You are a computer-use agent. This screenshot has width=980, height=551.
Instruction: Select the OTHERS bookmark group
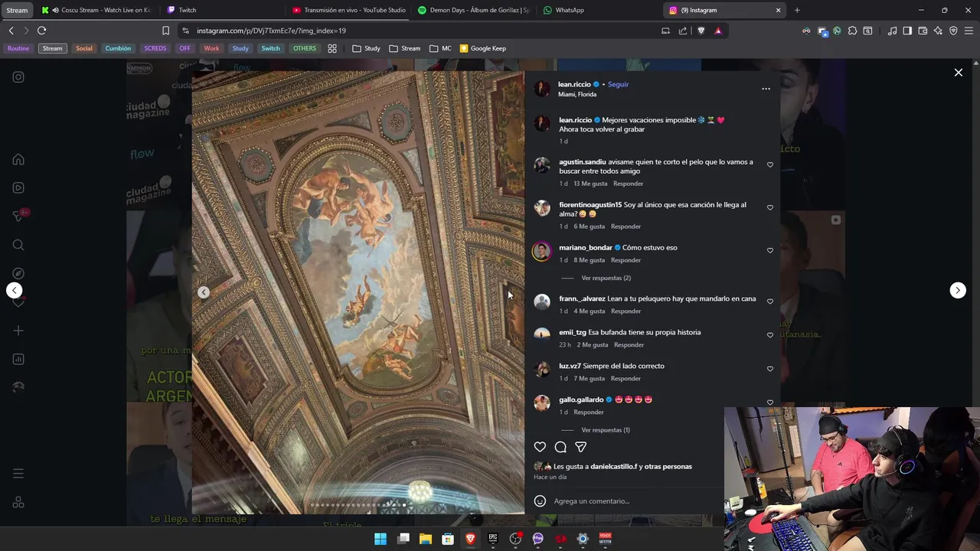point(304,48)
